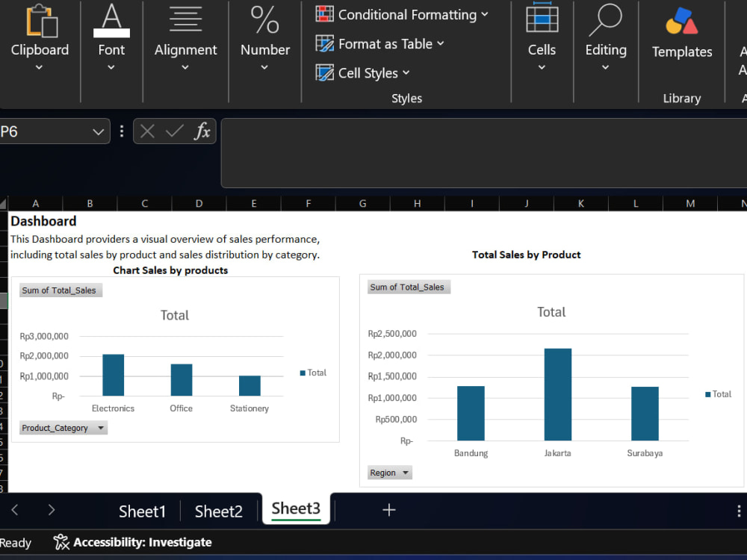
Task: Click the Total title in right chart
Action: [x=551, y=312]
